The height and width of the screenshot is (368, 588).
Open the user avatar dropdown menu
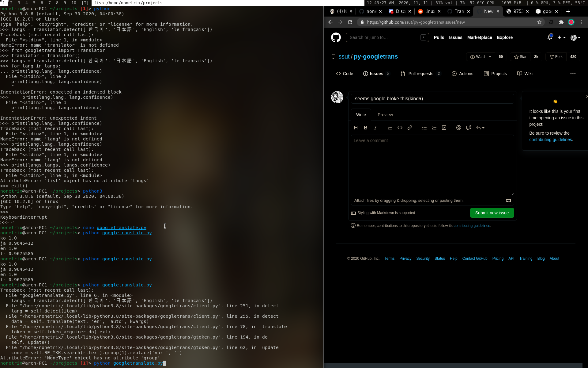[575, 37]
